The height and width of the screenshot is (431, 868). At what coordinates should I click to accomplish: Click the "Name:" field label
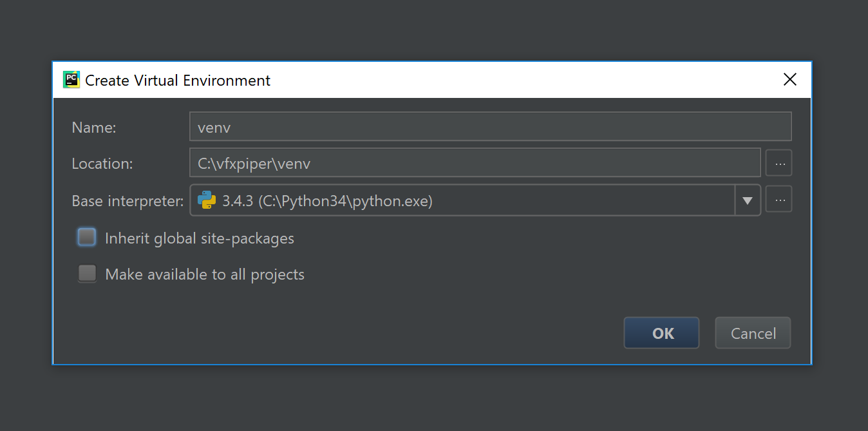pos(94,128)
